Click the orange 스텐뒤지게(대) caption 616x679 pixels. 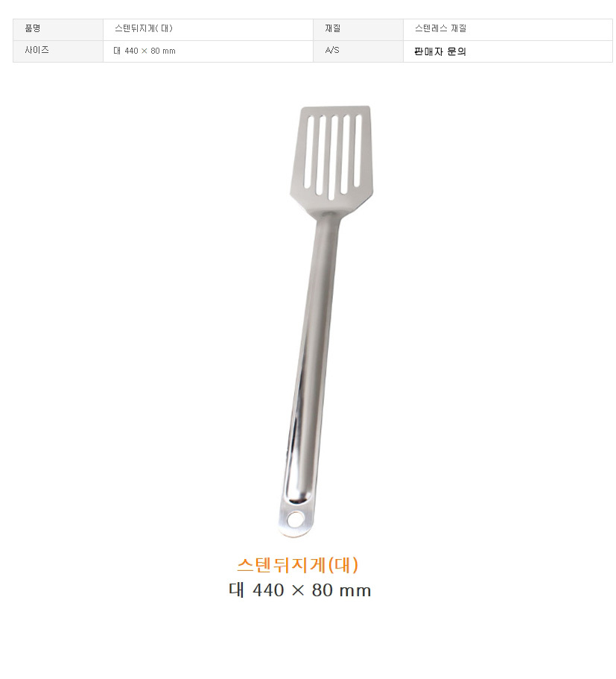(298, 564)
